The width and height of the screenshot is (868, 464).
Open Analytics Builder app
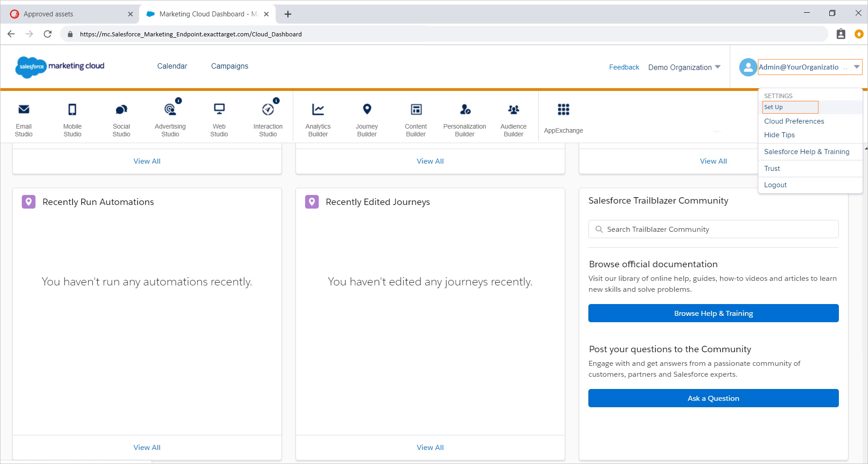tap(318, 120)
